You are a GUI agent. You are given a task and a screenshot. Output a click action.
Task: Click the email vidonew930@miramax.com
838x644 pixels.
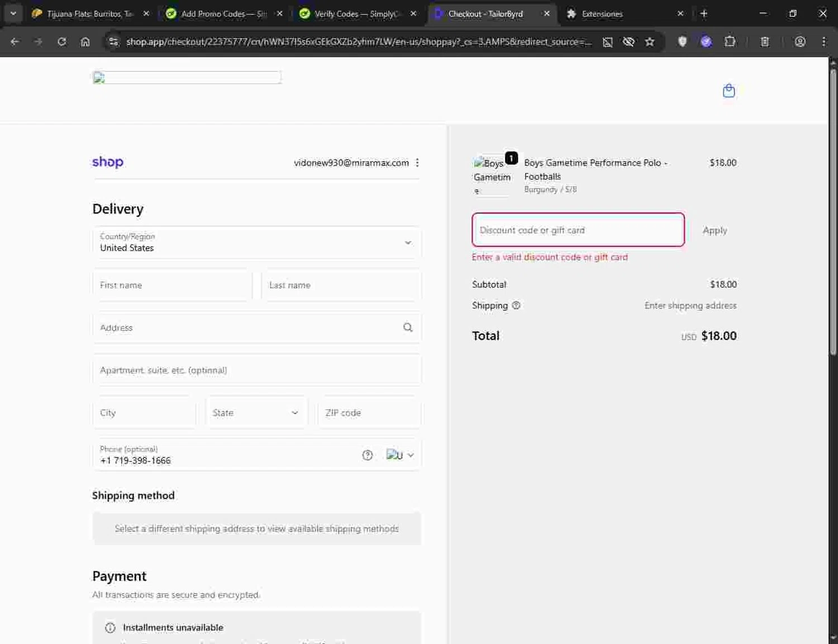[351, 163]
